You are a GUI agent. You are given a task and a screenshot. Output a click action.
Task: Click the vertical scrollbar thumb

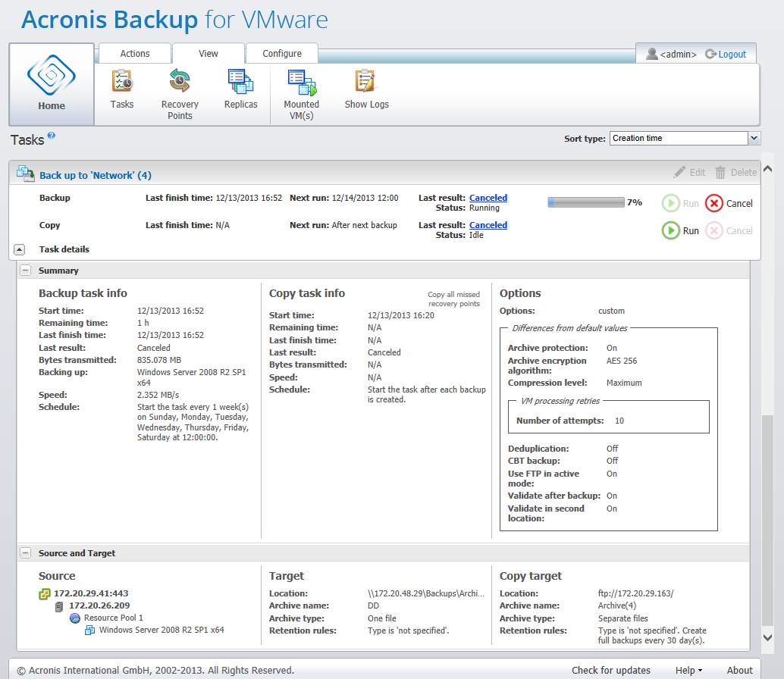[x=767, y=520]
